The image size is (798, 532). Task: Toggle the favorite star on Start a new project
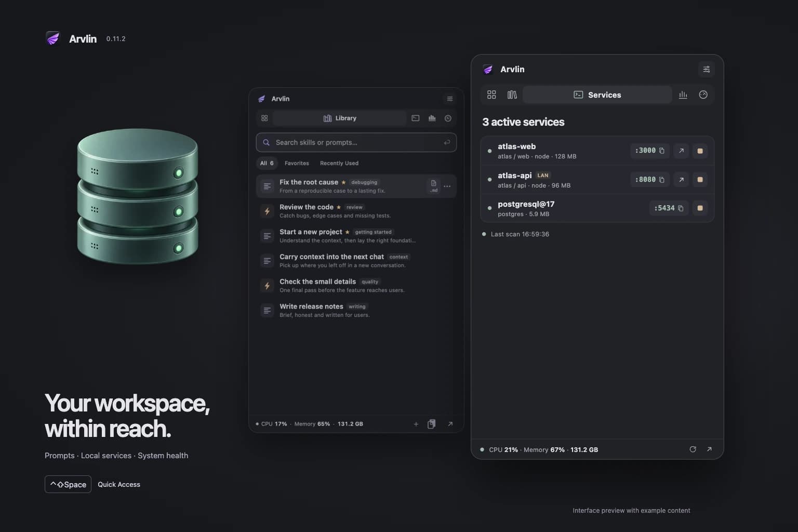pyautogui.click(x=347, y=232)
